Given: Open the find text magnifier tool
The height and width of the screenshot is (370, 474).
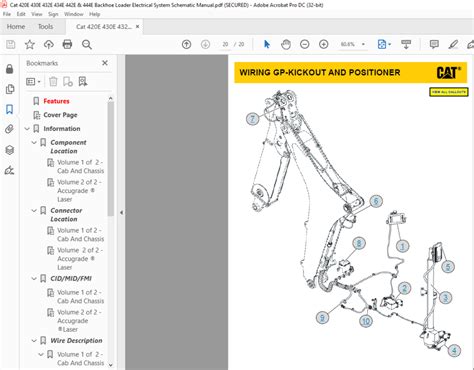Looking at the screenshot, I should (87, 44).
